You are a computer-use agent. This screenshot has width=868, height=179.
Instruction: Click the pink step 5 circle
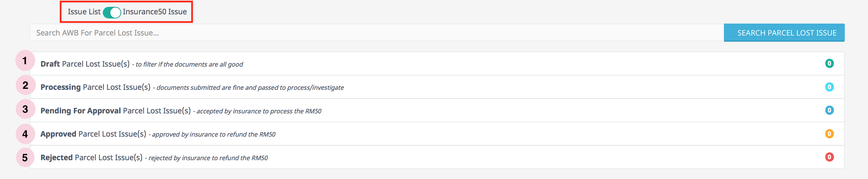click(x=25, y=157)
